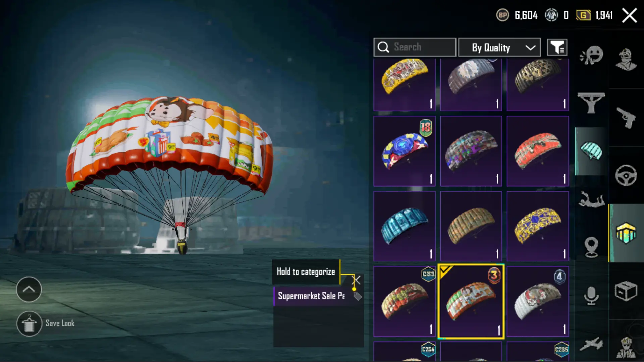
Task: Open the By Quality sort dropdown
Action: [x=499, y=47]
